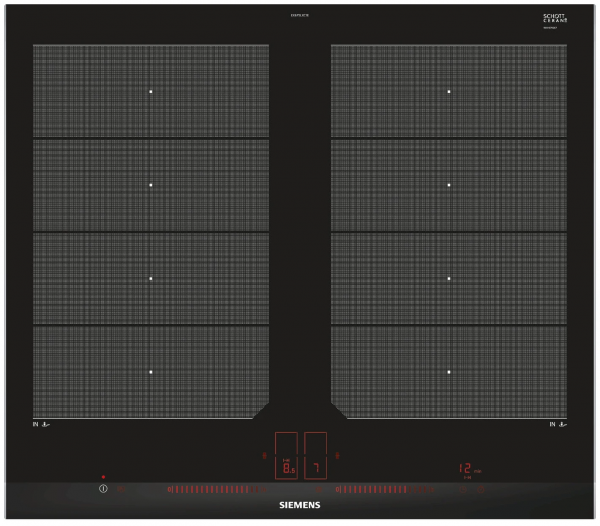Tap center dot of second left zone from top
The width and height of the screenshot is (600, 526).
(x=151, y=185)
